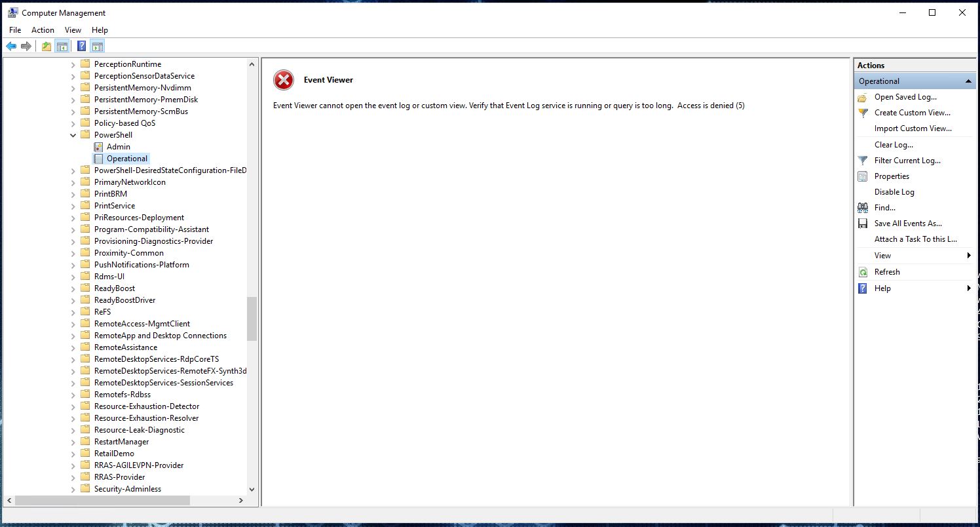
Task: Click the RemoteAssistance folder icon
Action: 85,347
